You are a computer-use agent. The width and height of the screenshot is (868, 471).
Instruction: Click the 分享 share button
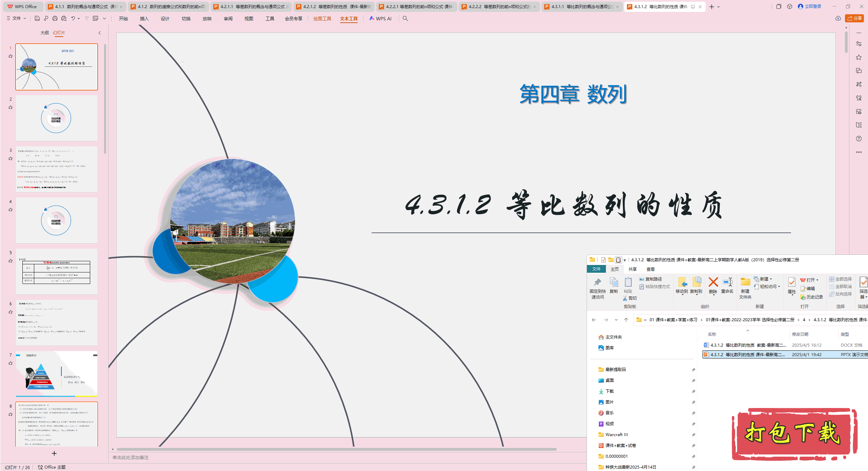click(x=854, y=18)
